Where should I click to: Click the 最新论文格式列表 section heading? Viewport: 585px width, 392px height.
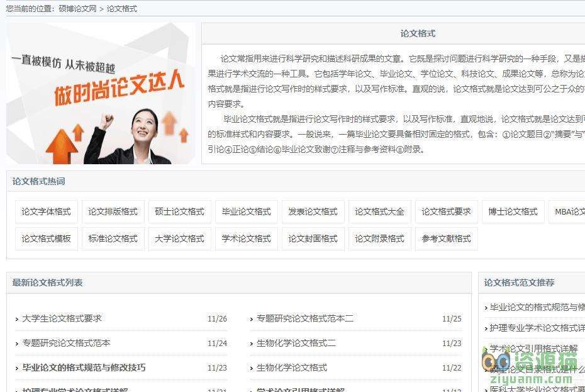[x=47, y=283]
